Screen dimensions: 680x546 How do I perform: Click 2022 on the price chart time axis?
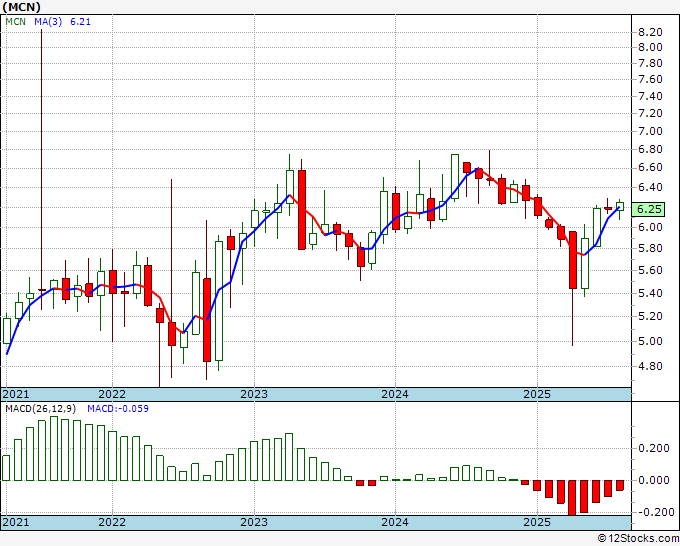112,394
